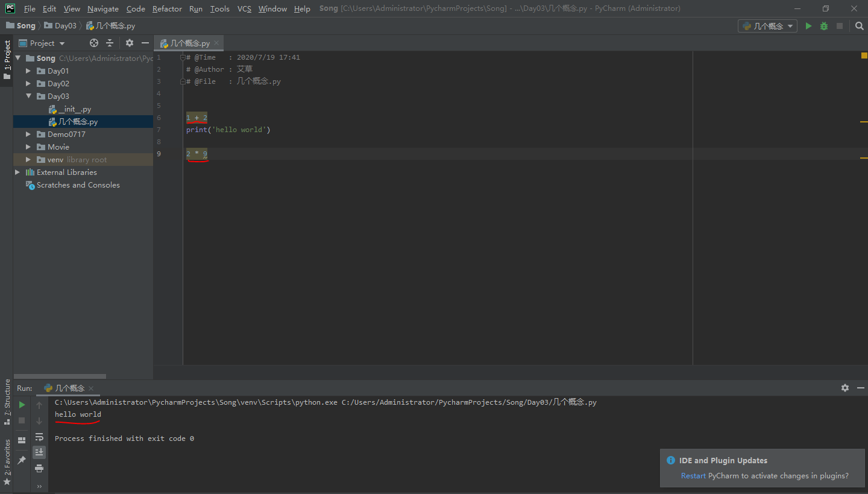
Task: Toggle scroll to end of console
Action: (39, 452)
